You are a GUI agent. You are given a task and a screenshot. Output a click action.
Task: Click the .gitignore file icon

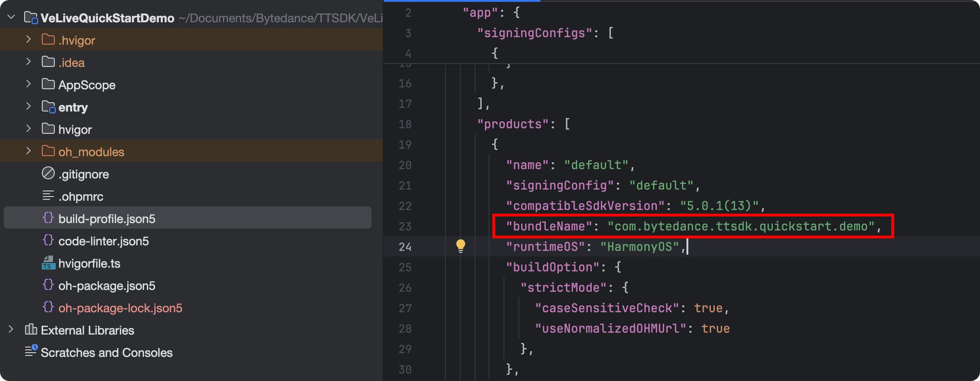pyautogui.click(x=48, y=173)
